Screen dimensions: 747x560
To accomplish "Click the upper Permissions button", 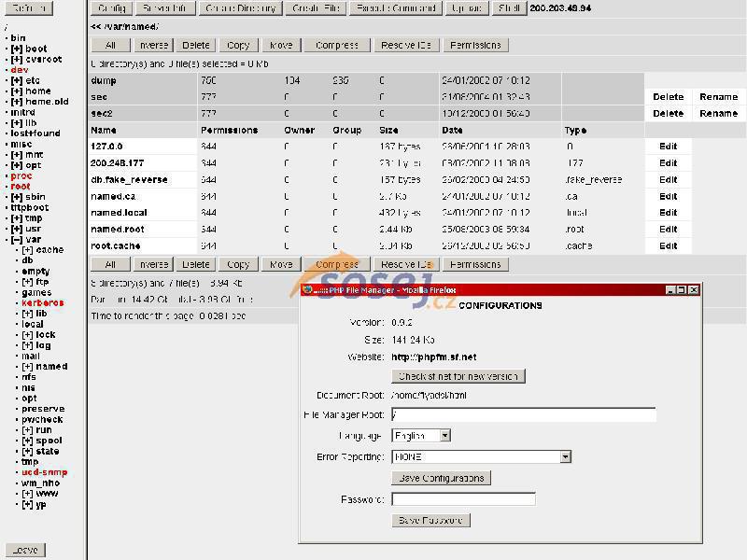I will [475, 45].
